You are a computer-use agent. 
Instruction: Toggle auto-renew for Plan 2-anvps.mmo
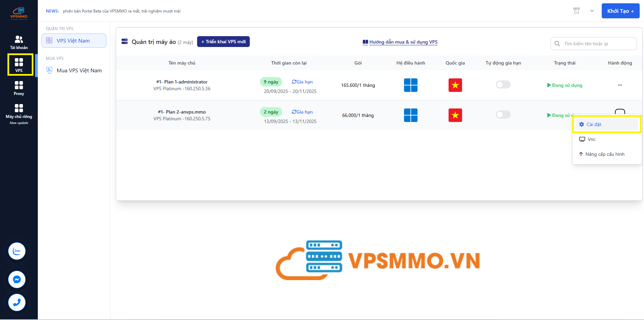(x=503, y=115)
